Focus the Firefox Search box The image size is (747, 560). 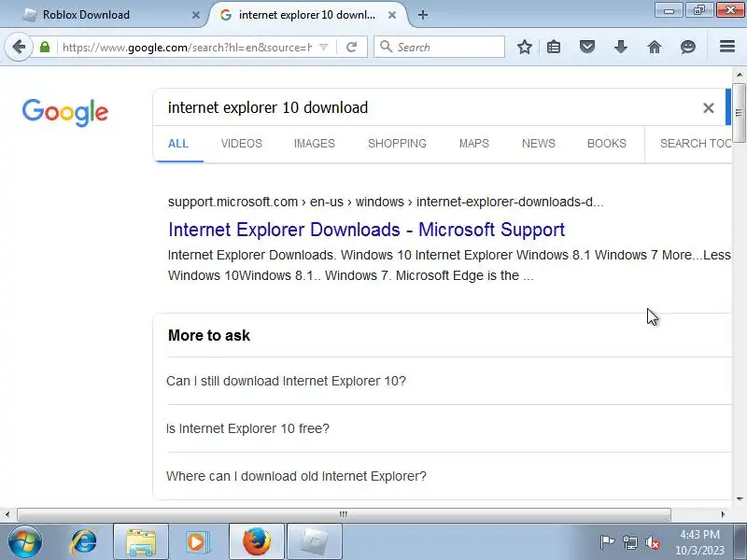click(x=439, y=47)
